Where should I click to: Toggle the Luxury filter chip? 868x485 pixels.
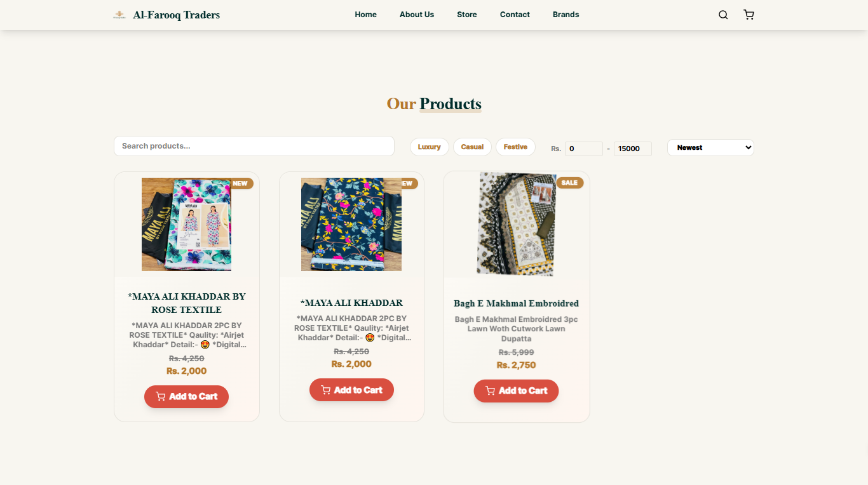click(429, 147)
